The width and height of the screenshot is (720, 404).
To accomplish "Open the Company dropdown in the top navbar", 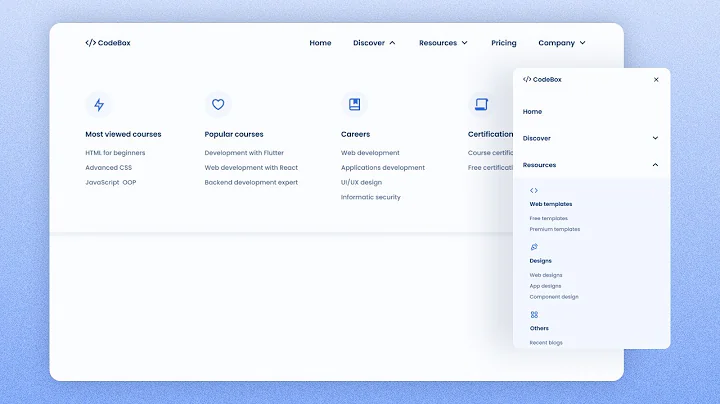I will [562, 43].
